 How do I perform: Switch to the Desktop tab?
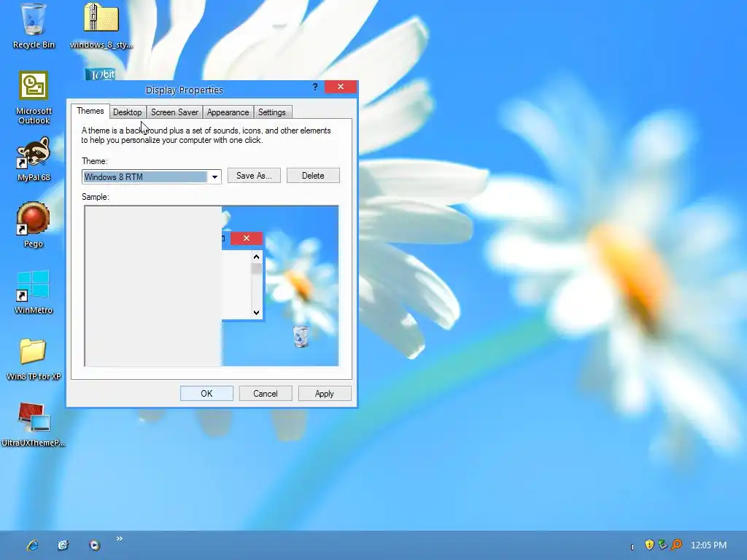pos(127,112)
